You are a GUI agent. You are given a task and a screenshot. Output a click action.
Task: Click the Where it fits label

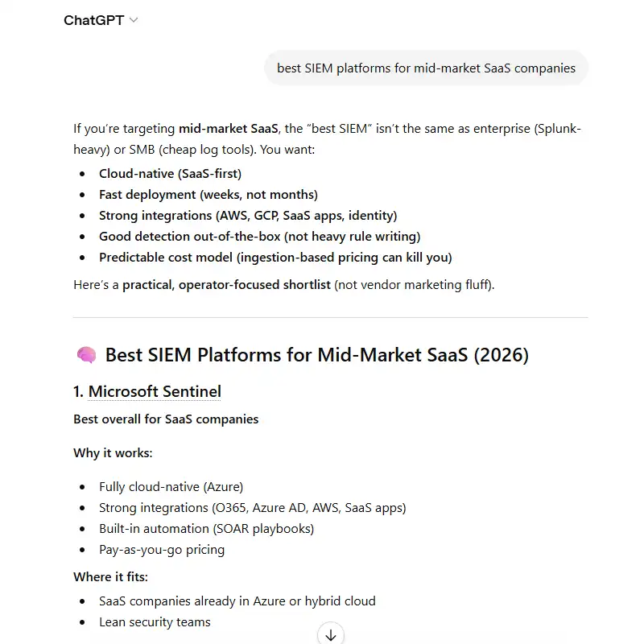[x=109, y=576]
